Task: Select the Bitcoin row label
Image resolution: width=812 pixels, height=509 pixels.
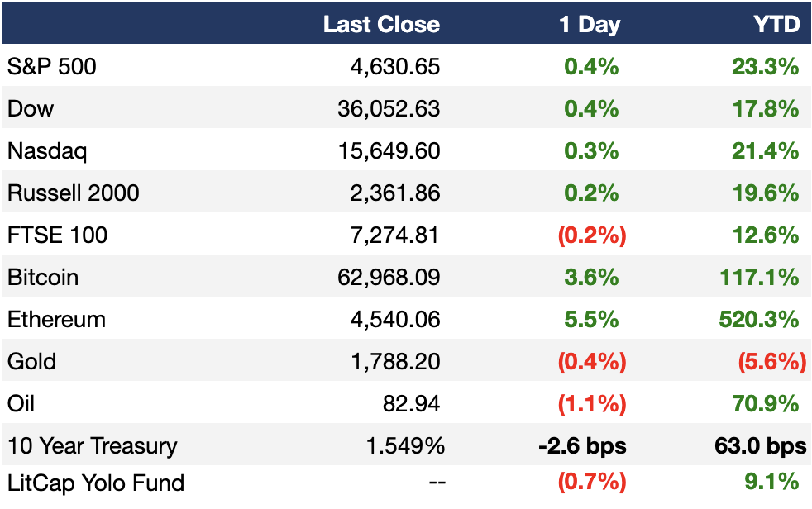Action: (43, 278)
